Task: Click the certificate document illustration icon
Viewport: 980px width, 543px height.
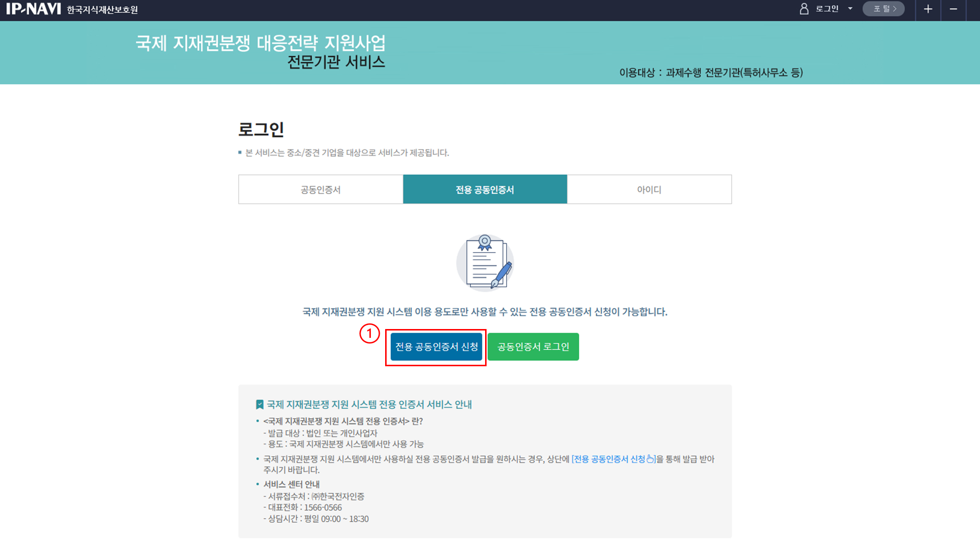Action: point(485,262)
